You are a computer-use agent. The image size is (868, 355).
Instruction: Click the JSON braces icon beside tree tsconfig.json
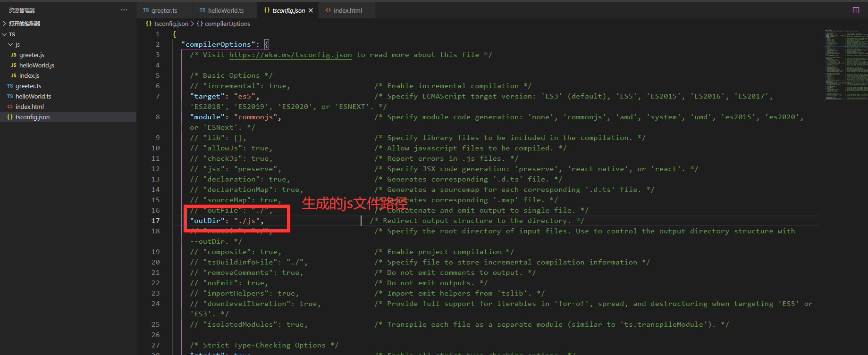(10, 117)
